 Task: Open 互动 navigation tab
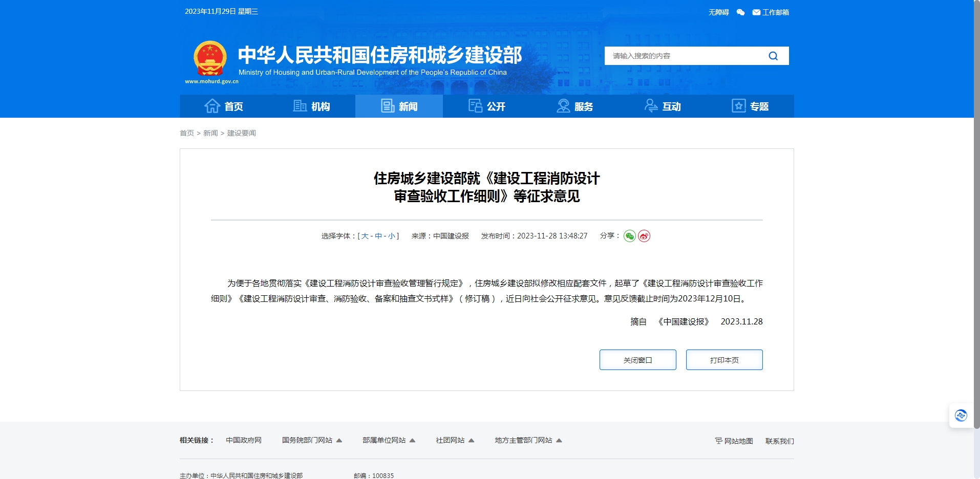[x=663, y=106]
